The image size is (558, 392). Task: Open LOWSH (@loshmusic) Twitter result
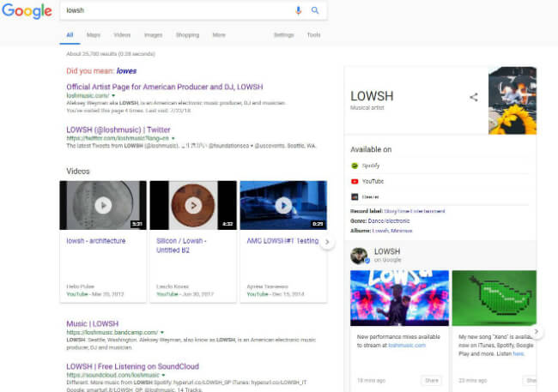pos(118,130)
